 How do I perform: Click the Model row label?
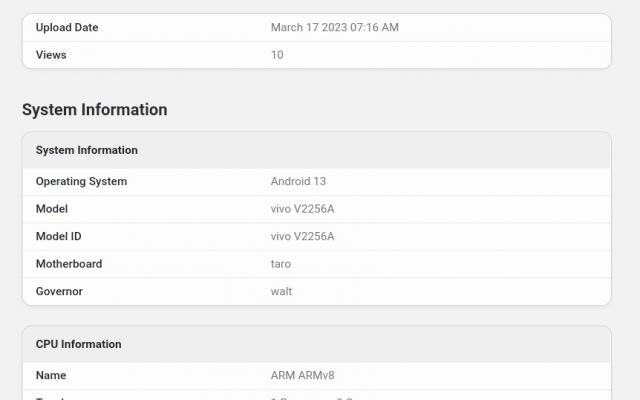tap(52, 209)
